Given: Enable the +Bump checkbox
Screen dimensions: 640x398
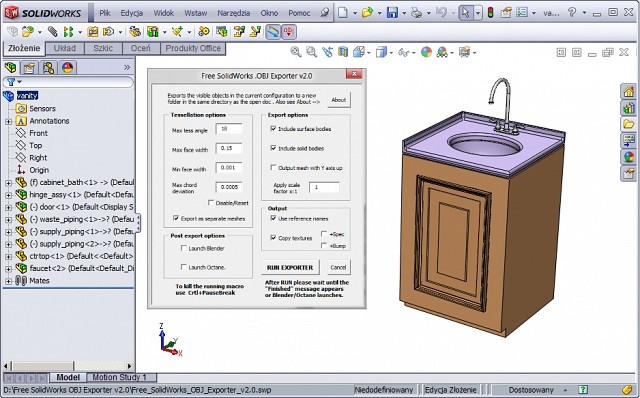Looking at the screenshot, I should point(324,245).
